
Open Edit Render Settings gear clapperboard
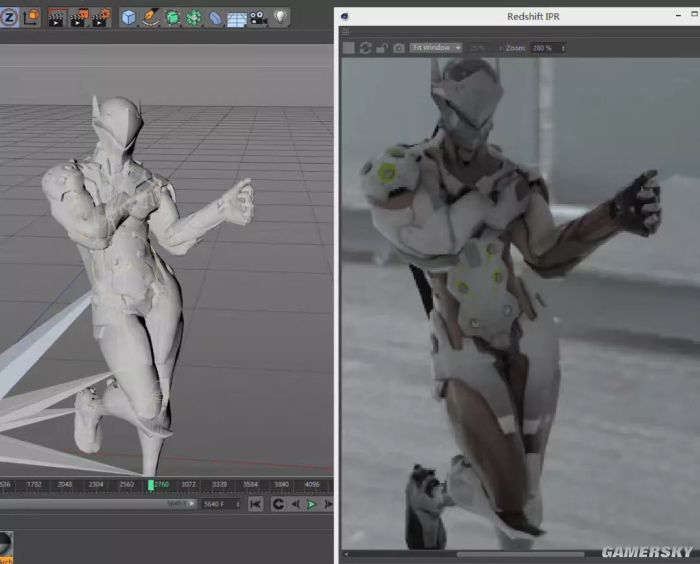pyautogui.click(x=101, y=18)
